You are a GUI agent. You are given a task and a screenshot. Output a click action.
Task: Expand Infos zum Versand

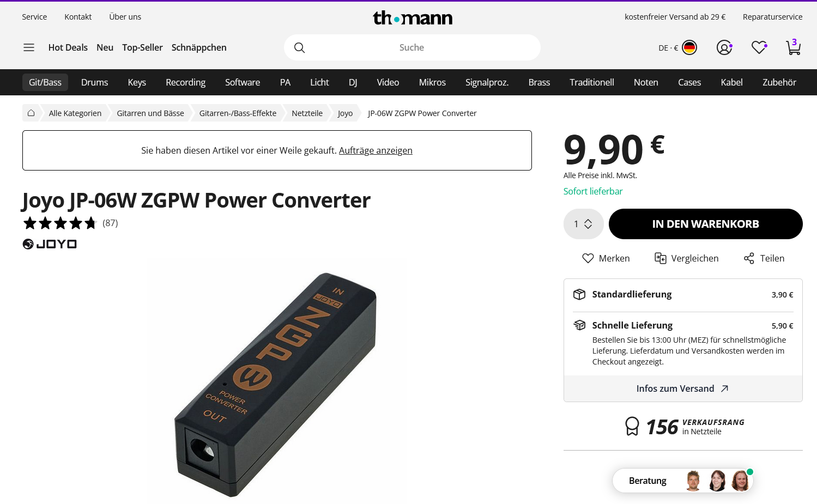[682, 388]
